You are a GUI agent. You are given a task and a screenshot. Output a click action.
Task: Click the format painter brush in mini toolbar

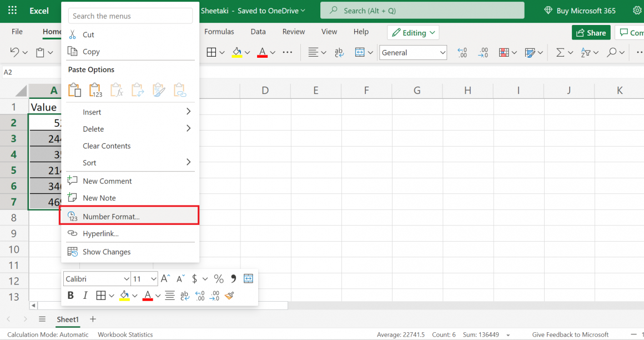(230, 295)
